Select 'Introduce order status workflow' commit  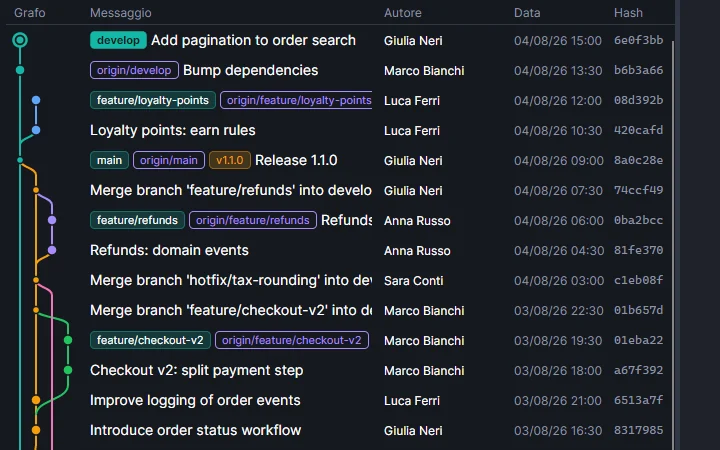pos(196,430)
